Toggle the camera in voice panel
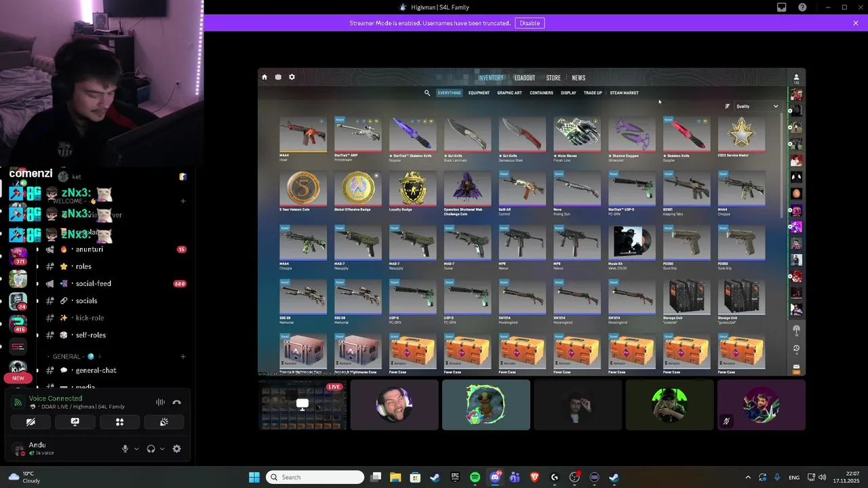The height and width of the screenshot is (488, 868). [31, 422]
